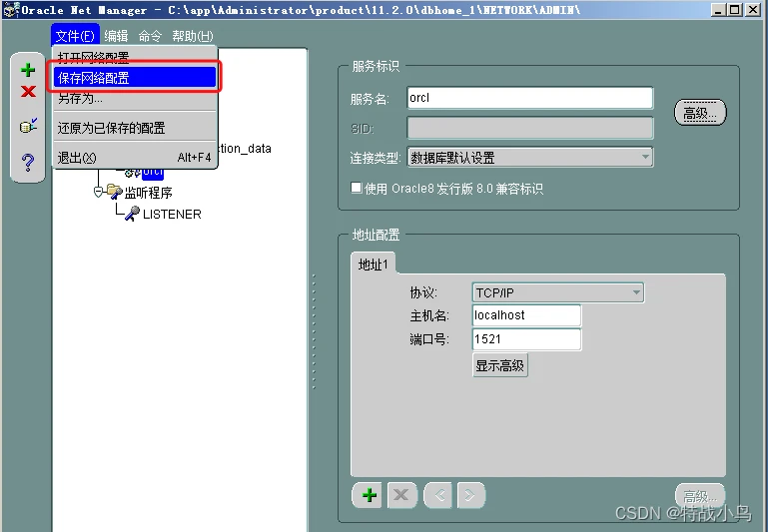
Task: Open the 文件(F) menu
Action: click(x=75, y=36)
